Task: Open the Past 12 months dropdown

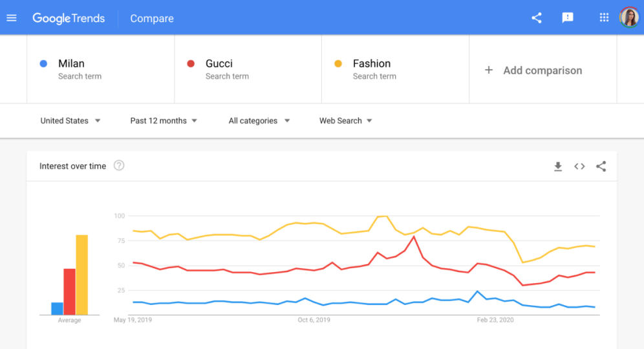Action: point(164,121)
